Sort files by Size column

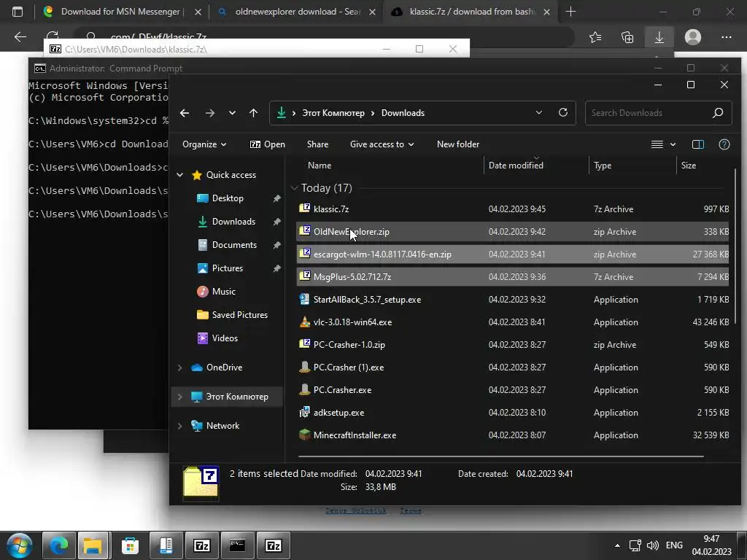689,166
